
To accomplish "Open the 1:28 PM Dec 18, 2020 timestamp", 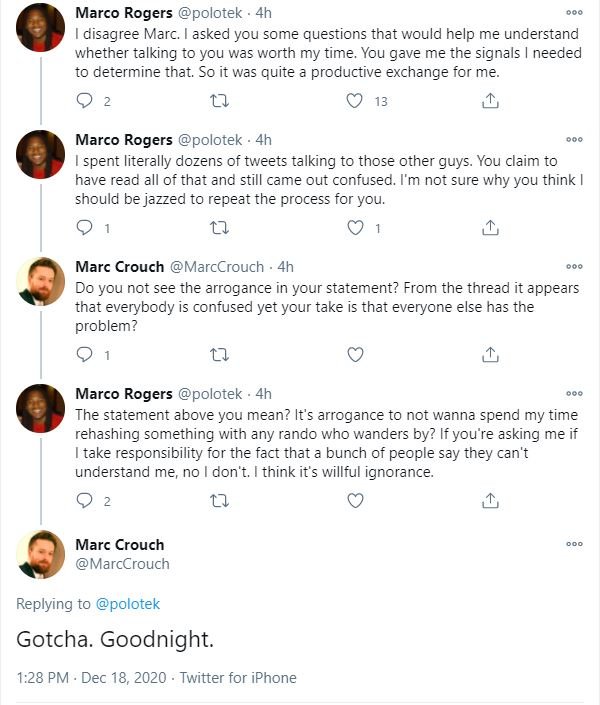I will (x=91, y=678).
